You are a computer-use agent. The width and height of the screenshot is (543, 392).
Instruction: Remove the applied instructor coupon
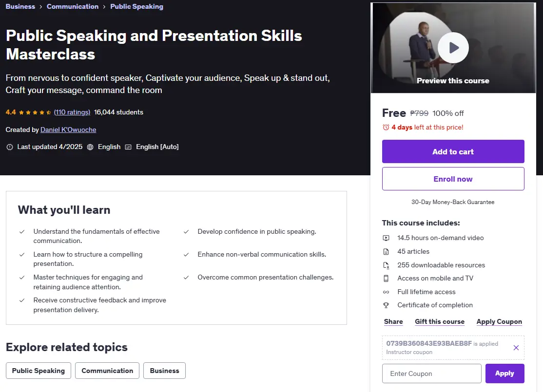coord(516,348)
